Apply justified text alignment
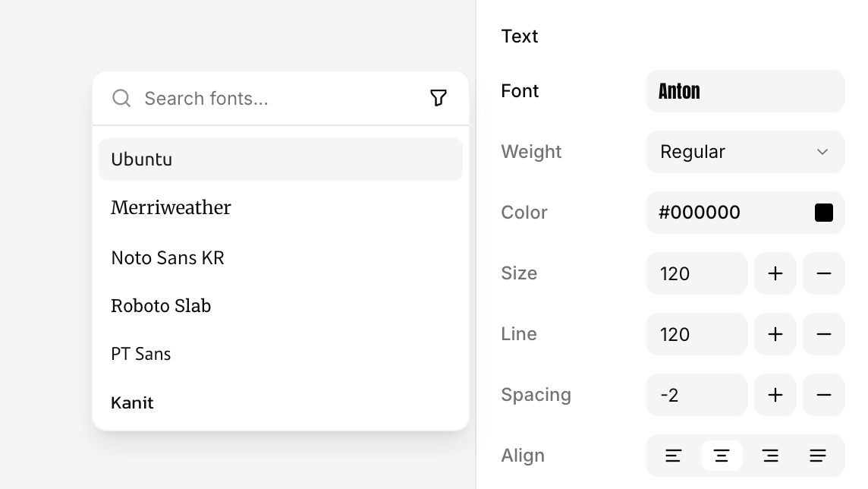This screenshot has height=489, width=868. 819,456
